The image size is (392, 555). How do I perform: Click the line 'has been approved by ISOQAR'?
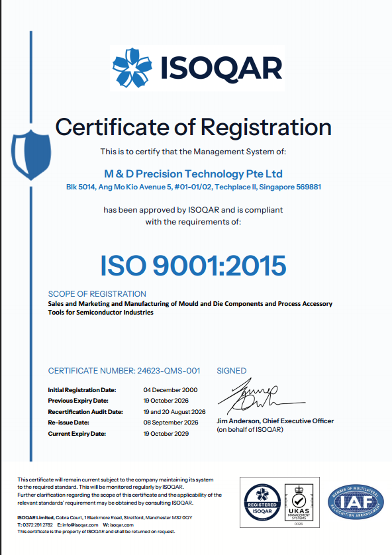coord(193,210)
